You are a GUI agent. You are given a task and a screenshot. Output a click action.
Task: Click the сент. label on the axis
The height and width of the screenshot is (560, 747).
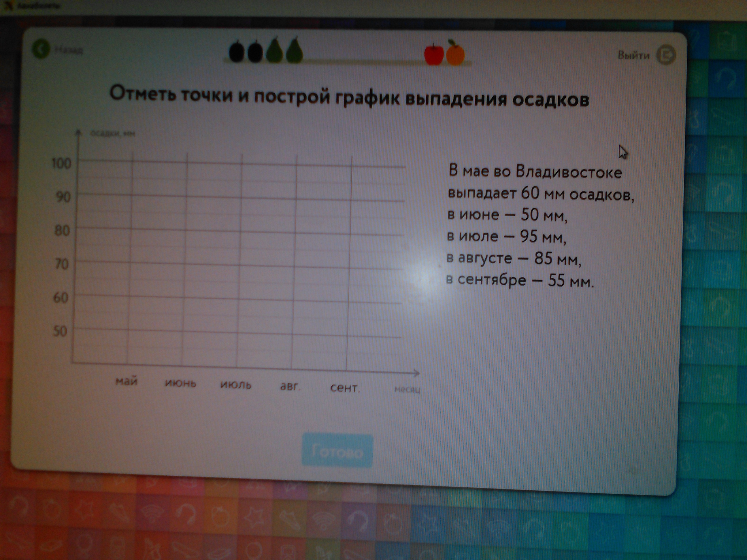coord(345,388)
